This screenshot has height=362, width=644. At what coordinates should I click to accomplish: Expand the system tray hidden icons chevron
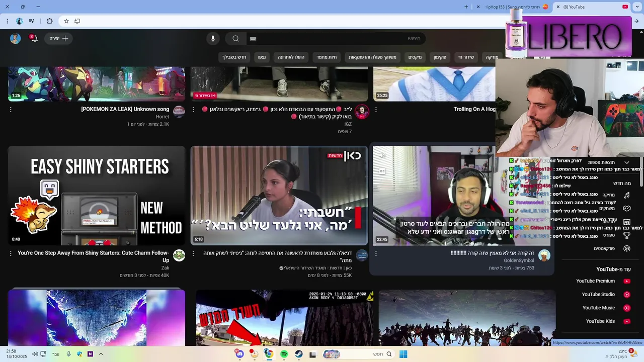pos(101,354)
